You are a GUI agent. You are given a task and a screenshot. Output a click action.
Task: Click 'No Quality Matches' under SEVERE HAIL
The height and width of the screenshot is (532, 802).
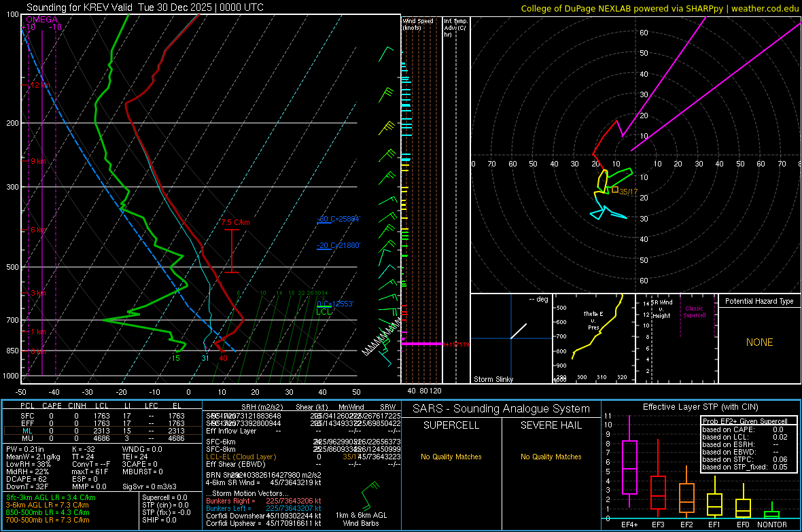pyautogui.click(x=551, y=457)
